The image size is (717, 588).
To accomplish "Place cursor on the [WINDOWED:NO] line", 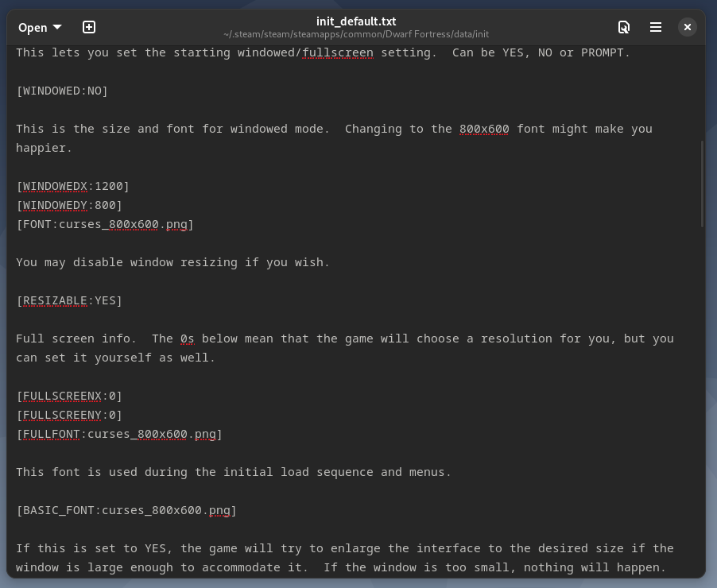I will pyautogui.click(x=62, y=91).
